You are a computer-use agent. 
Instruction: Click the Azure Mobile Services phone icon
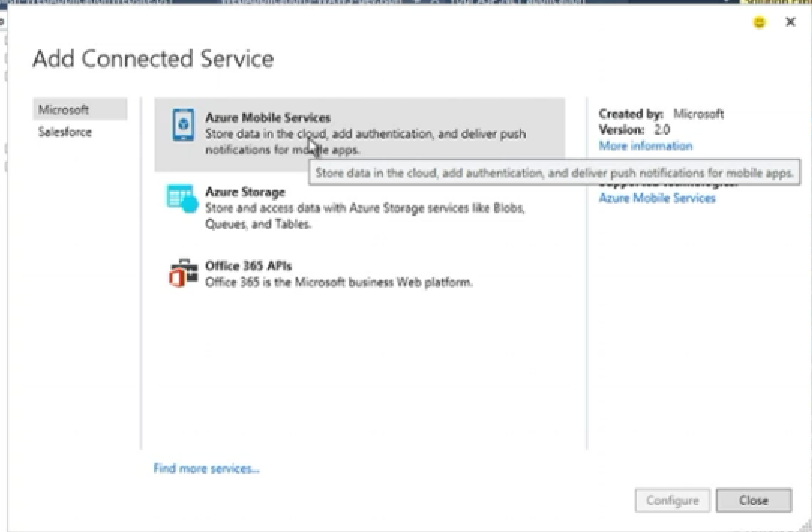coord(183,126)
